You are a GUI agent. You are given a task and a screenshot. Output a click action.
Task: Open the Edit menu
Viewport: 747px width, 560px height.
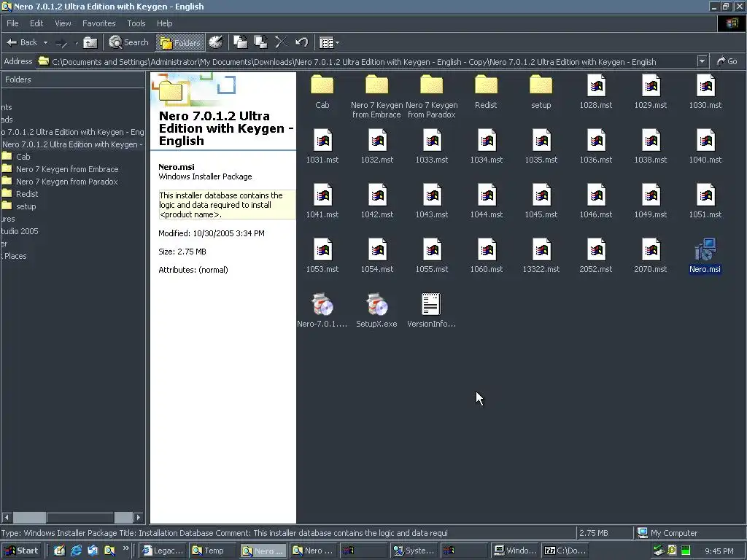coord(36,23)
